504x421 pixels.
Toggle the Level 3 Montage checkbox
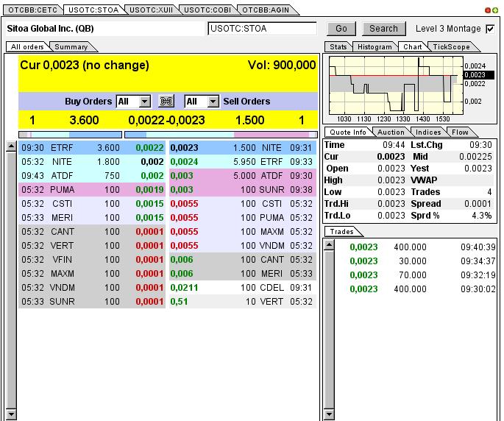pyautogui.click(x=490, y=29)
